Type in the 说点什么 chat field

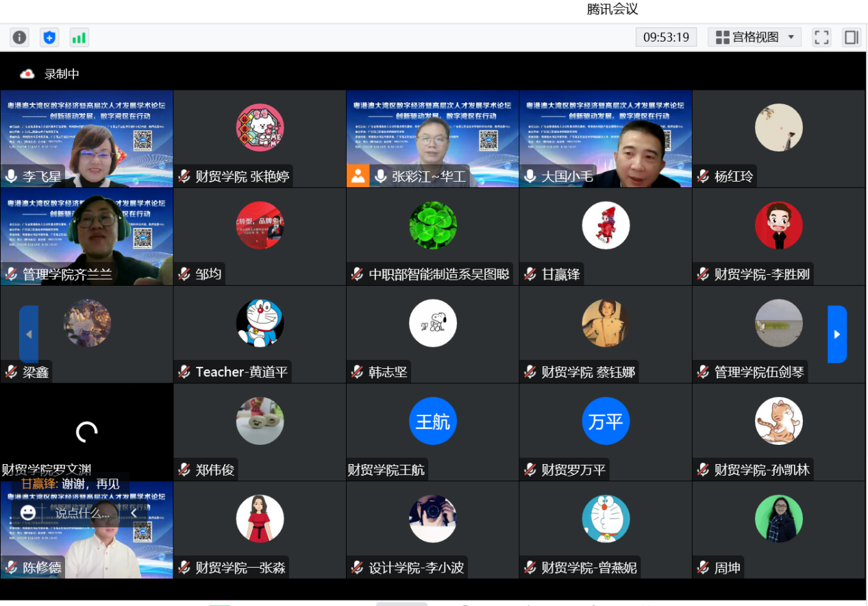82,512
